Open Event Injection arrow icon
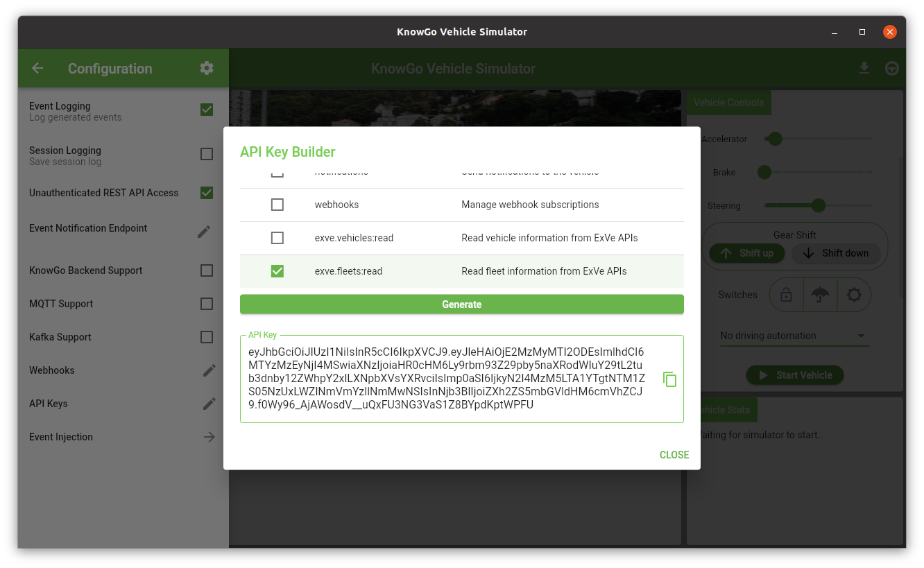This screenshot has height=568, width=924. [209, 437]
